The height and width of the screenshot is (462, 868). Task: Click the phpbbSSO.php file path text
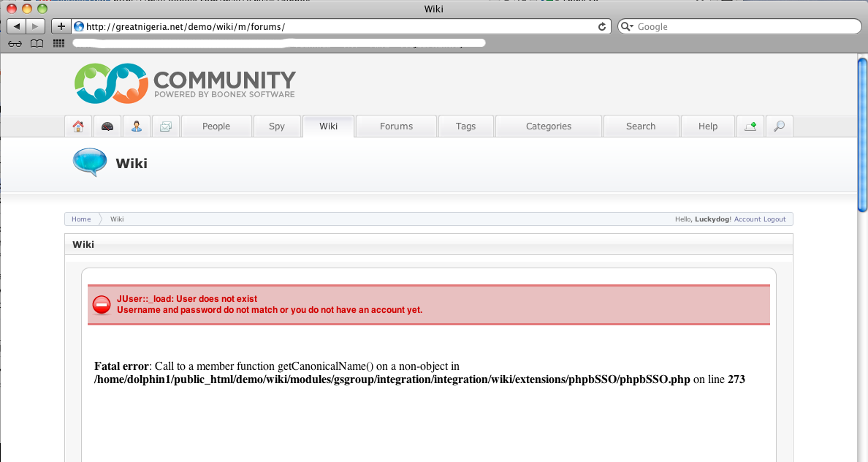[x=392, y=379]
